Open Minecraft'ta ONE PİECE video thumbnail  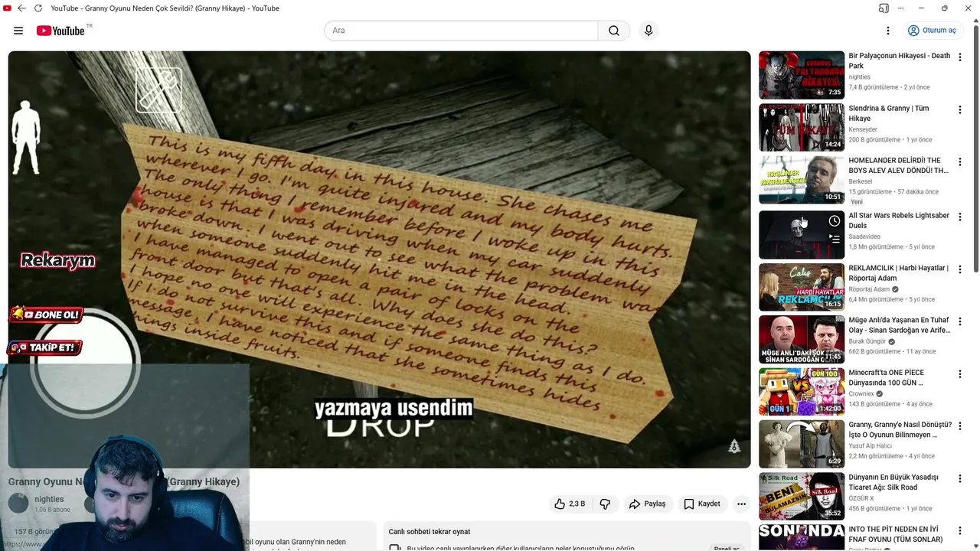pos(802,392)
